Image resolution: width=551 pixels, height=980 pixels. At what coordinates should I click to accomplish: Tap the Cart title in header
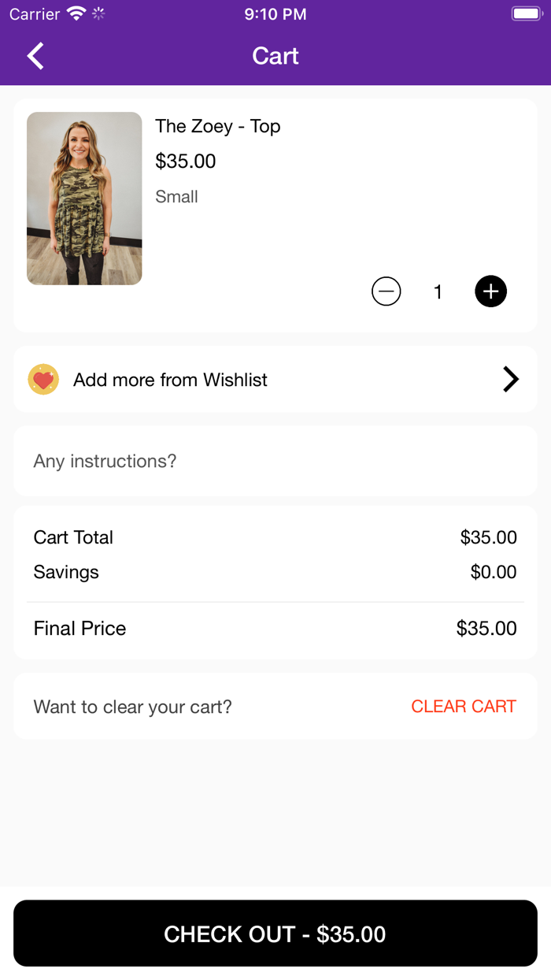click(x=275, y=56)
